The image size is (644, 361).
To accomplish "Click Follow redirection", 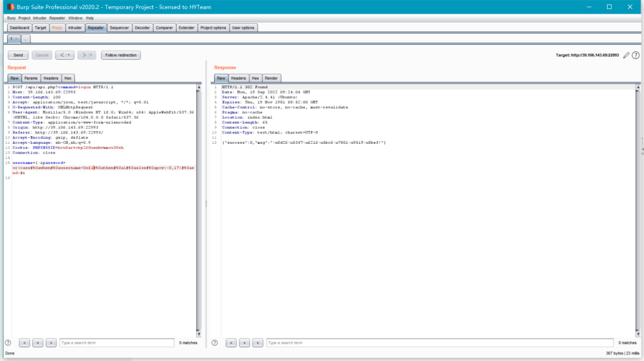I will 120,55.
